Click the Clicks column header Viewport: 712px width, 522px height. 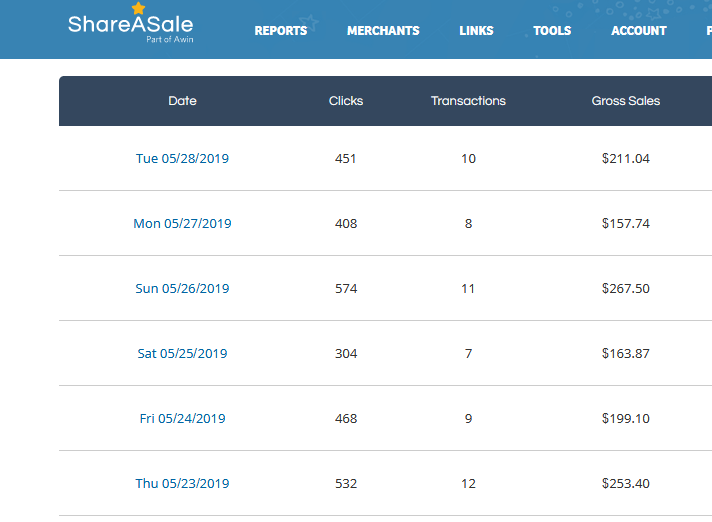point(346,101)
